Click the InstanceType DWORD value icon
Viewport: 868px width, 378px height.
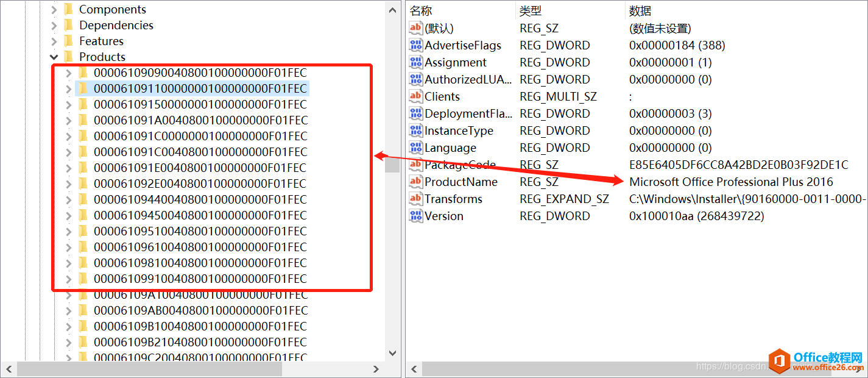tap(416, 130)
